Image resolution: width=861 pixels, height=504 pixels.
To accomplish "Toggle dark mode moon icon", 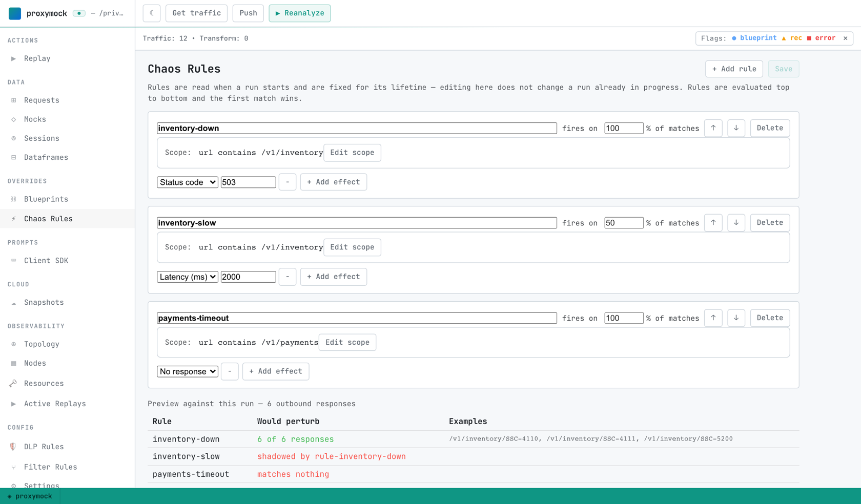I will pyautogui.click(x=152, y=13).
